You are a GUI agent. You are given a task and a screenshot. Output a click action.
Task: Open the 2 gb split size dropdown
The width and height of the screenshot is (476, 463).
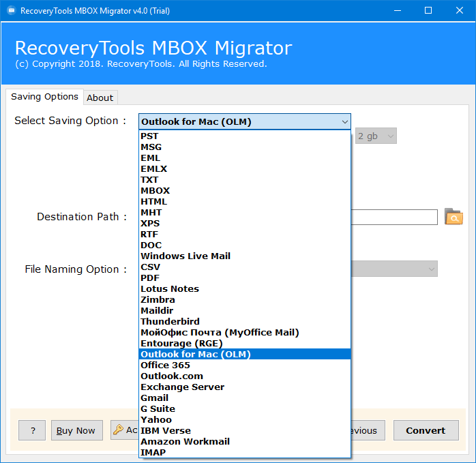[376, 136]
